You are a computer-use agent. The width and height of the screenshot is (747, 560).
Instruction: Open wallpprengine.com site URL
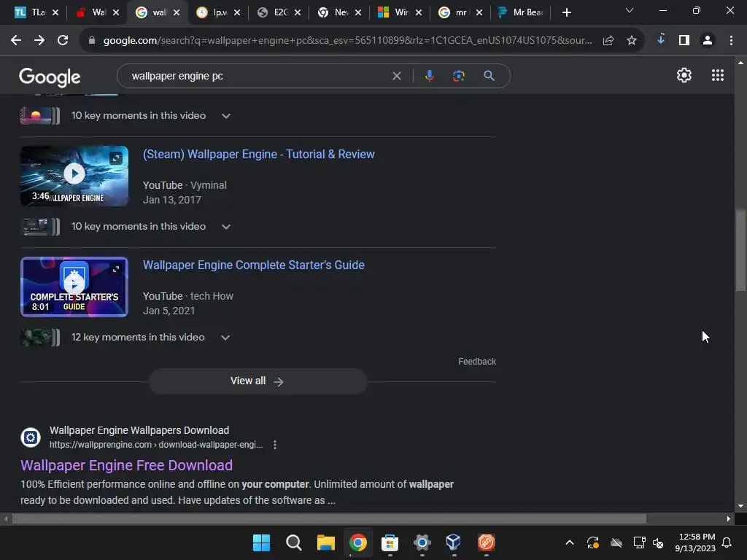(156, 445)
